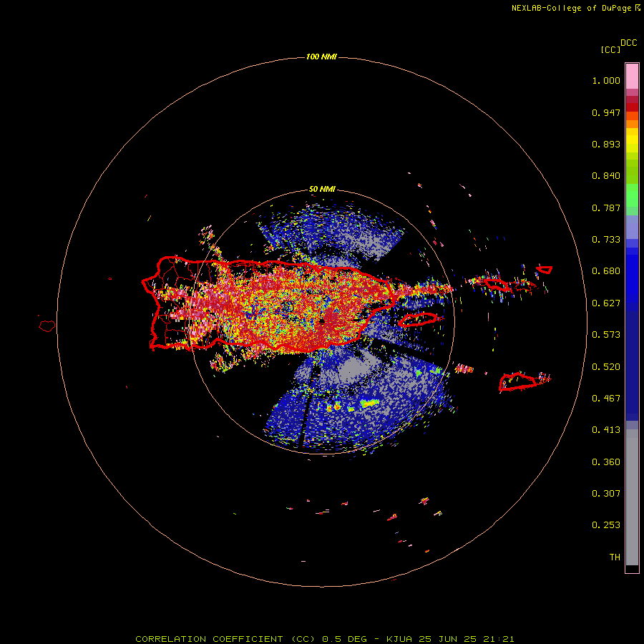The width and height of the screenshot is (644, 644).
Task: Click the Vieques island outline east of Puerto Rico
Action: [x=418, y=319]
